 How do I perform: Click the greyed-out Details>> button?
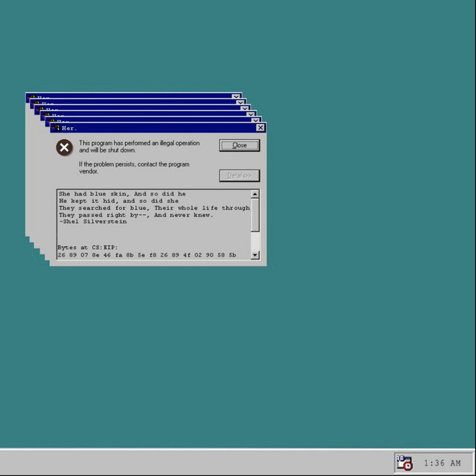(x=239, y=176)
